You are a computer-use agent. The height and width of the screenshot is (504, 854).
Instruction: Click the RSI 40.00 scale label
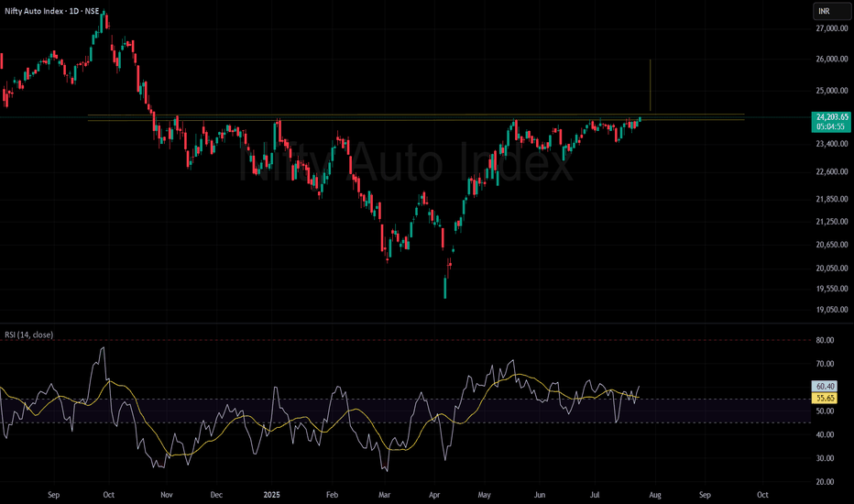(x=825, y=434)
